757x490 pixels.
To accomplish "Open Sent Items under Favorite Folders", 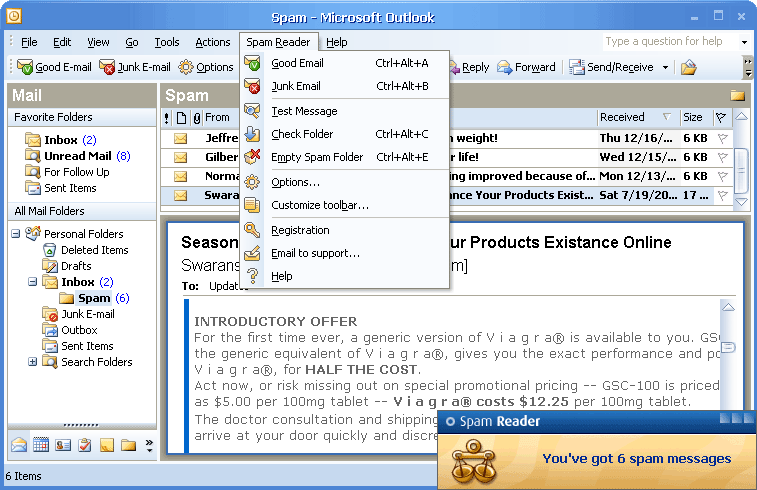I will [x=61, y=188].
